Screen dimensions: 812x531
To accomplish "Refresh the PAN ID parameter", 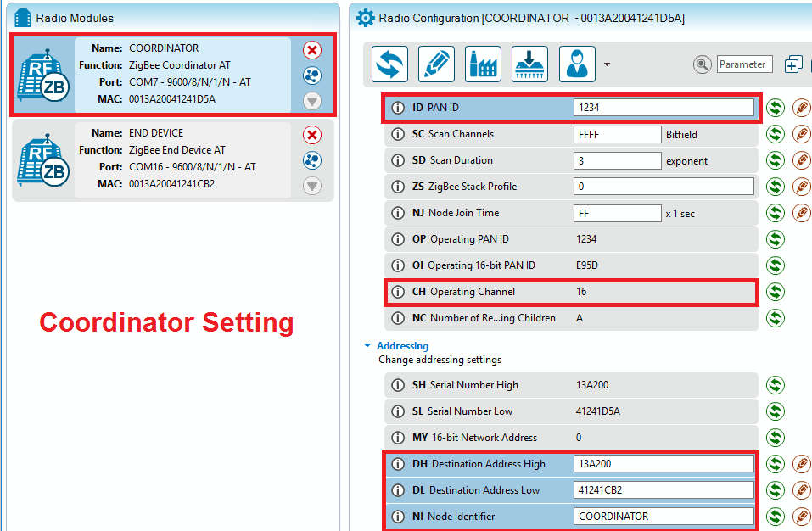I will 775,108.
